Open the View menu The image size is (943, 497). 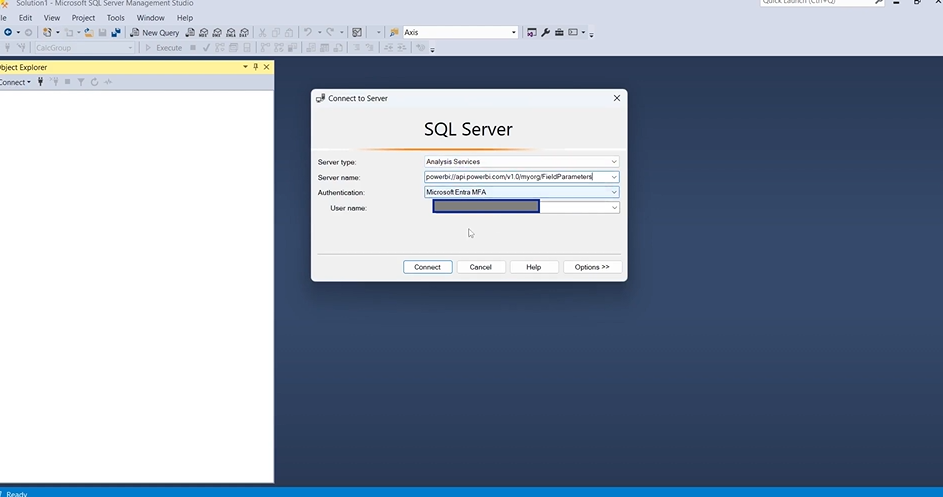click(52, 17)
